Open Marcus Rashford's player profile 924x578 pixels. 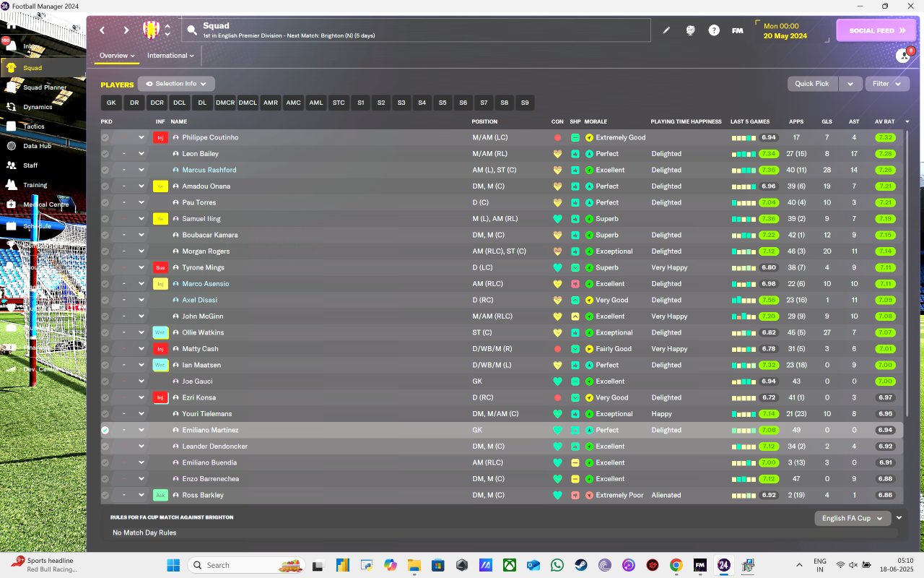[209, 171]
